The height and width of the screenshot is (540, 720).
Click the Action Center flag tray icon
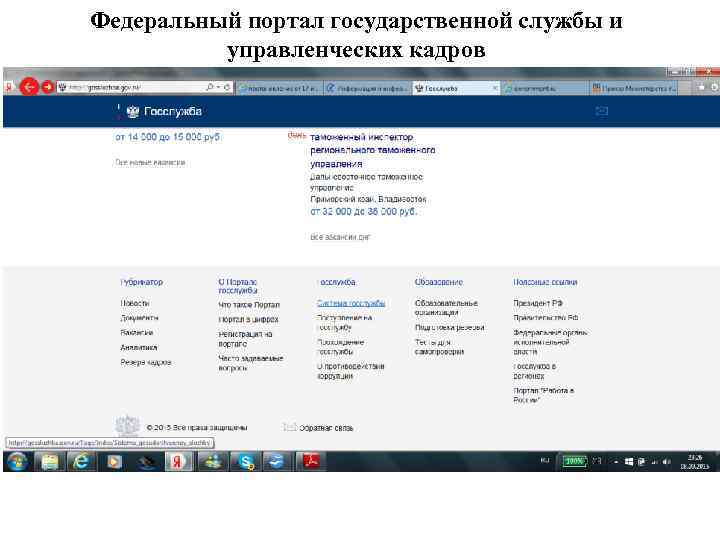641,461
